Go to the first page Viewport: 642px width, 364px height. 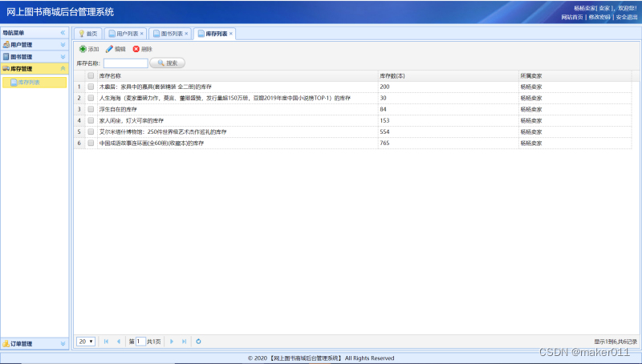click(106, 342)
